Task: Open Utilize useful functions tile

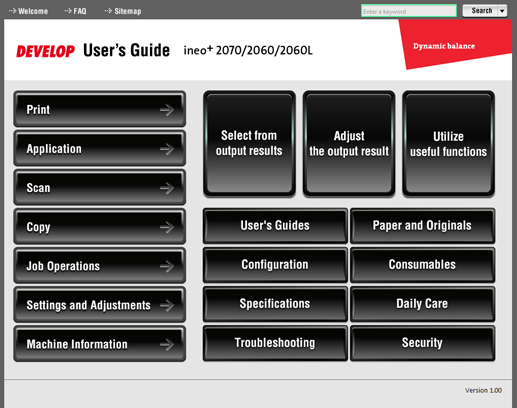Action: 448,144
